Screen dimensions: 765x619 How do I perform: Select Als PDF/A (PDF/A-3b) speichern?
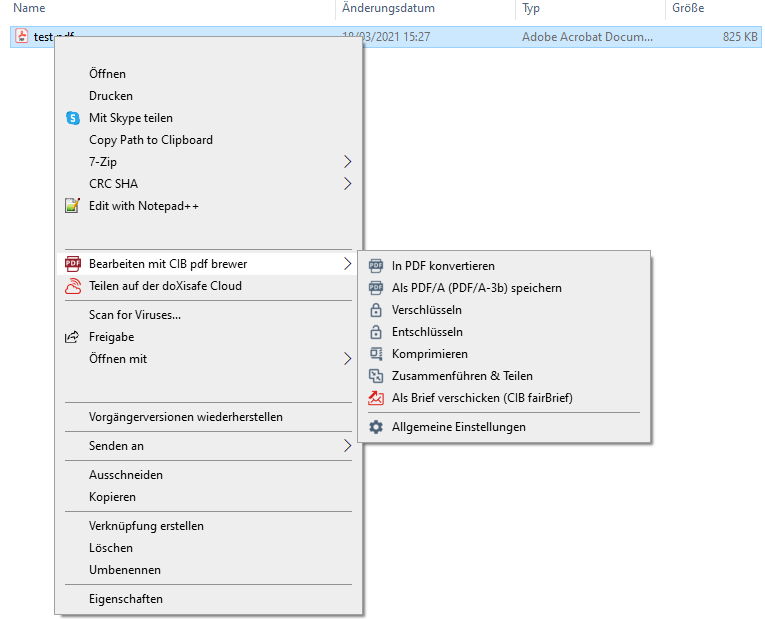(476, 288)
